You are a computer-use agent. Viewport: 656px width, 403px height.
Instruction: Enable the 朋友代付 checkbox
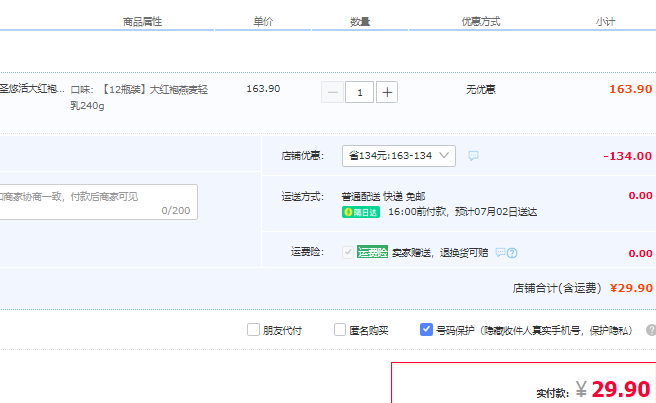pos(253,330)
